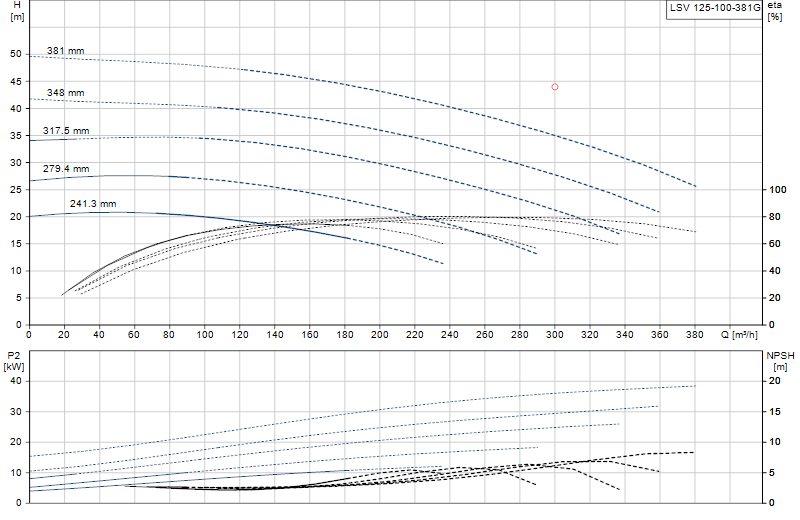Click the 100 value on eta axis
The image size is (800, 520).
click(778, 190)
